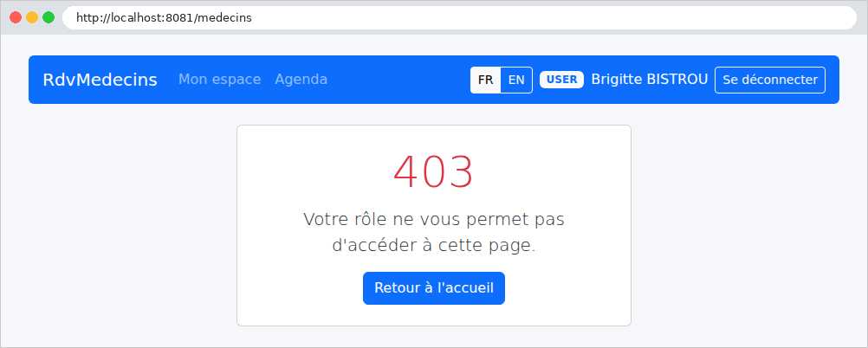Click the USER role badge
Viewport: 868px width, 348px height.
click(562, 80)
